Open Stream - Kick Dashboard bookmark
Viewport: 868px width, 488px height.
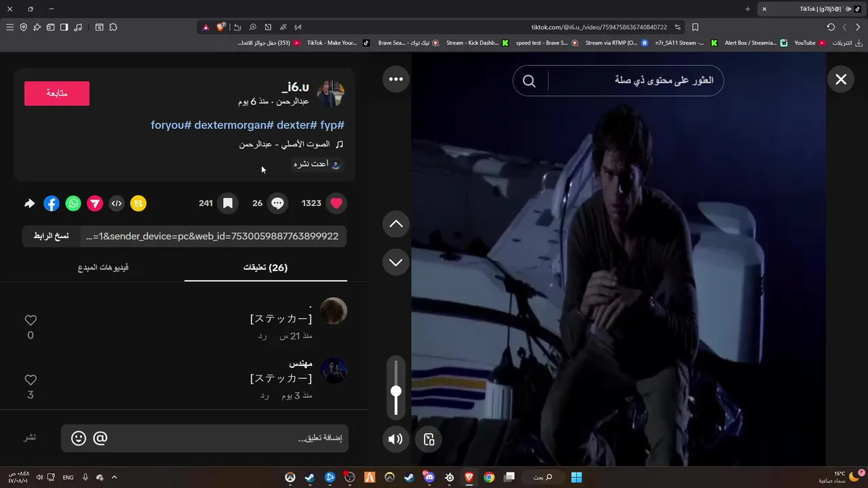click(x=477, y=43)
